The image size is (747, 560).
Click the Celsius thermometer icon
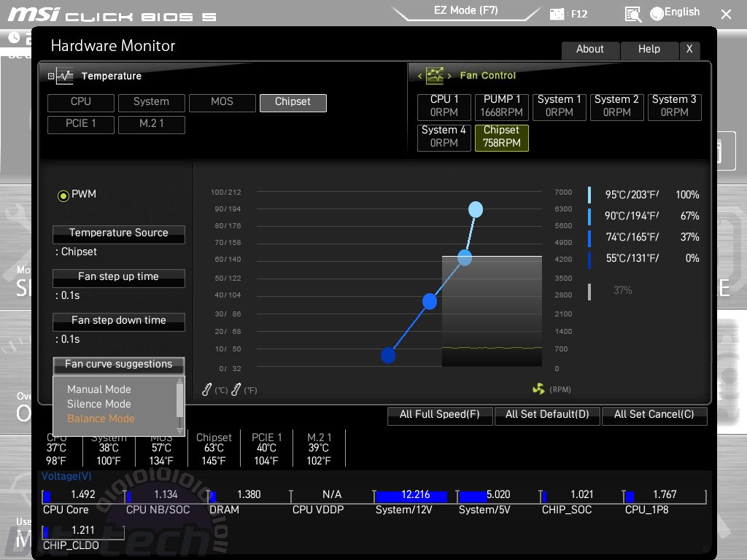[206, 389]
